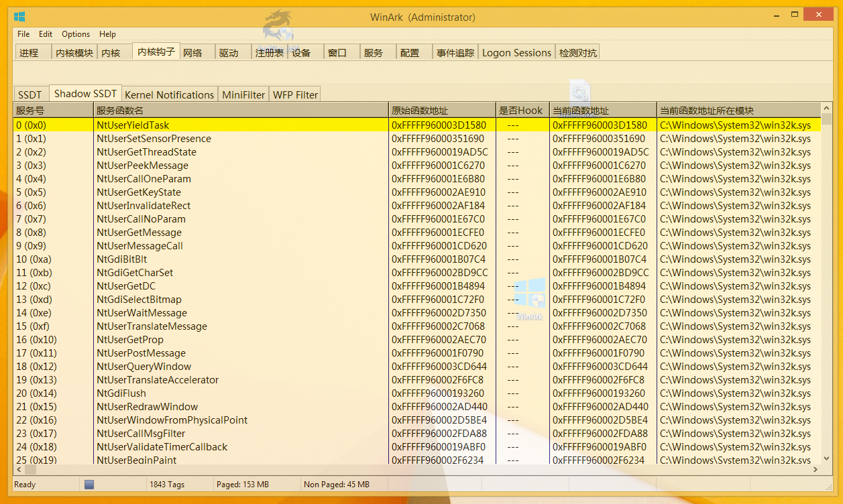Click the vertical scrollbar track in the list
This screenshot has height=504, width=843.
[827, 288]
